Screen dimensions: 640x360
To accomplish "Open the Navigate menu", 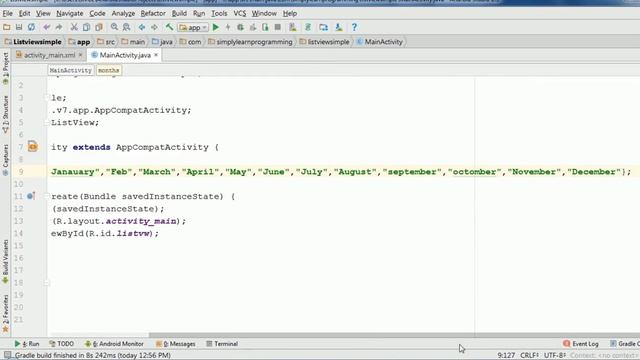I will point(70,13).
